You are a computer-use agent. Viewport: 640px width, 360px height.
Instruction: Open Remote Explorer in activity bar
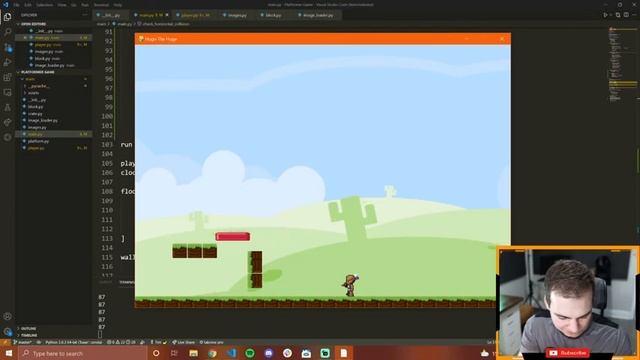[7, 93]
